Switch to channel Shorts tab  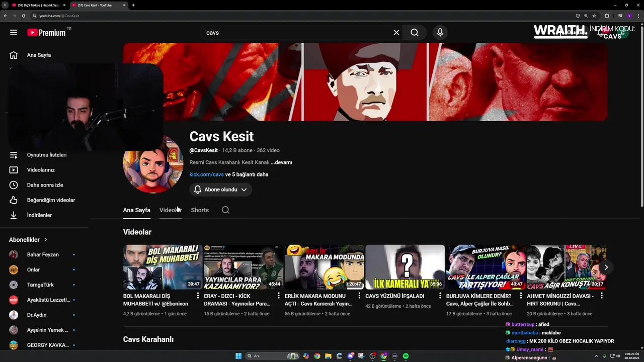click(x=200, y=210)
